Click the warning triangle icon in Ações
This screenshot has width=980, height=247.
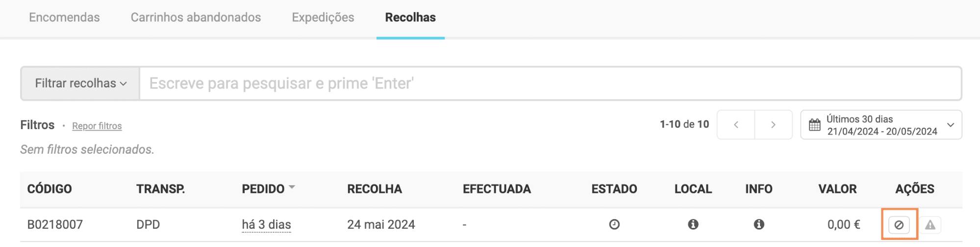(930, 225)
